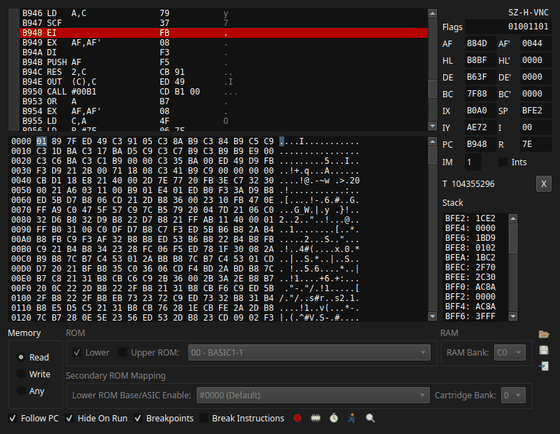The image size is (560, 434).
Task: Click the stopwatch timer icon
Action: [x=334, y=418]
